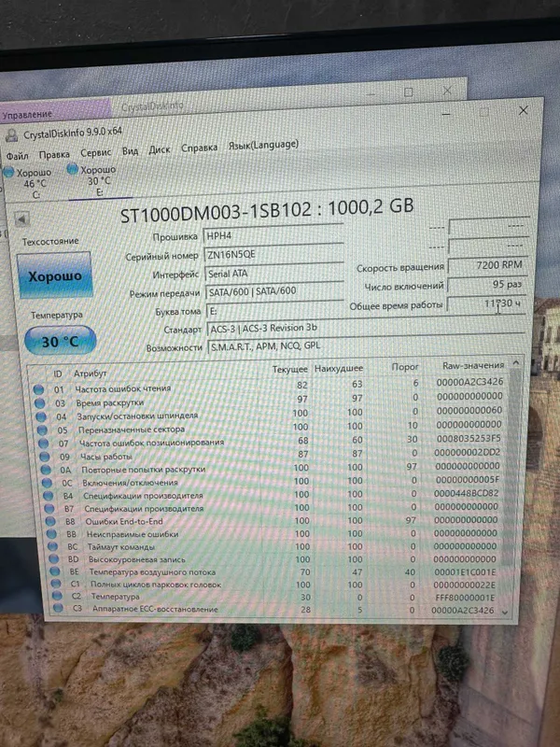This screenshot has height=747, width=560.
Task: Select the Часы работы row text
Action: (x=105, y=457)
